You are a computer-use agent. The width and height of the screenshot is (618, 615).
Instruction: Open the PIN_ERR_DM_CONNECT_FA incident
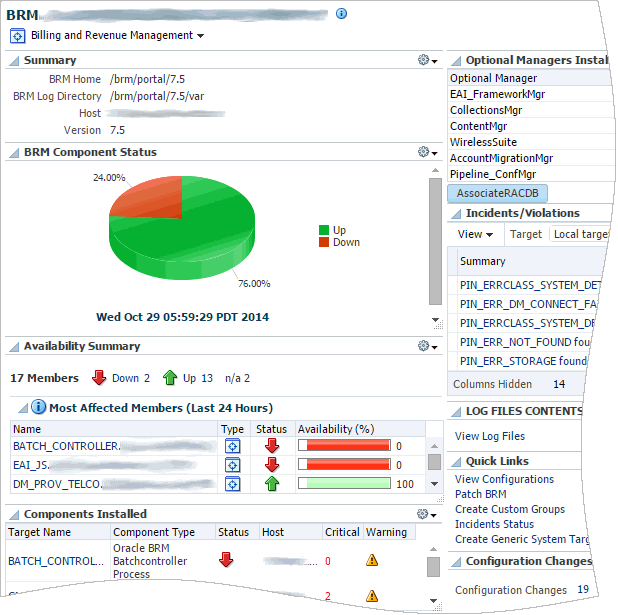pos(529,304)
